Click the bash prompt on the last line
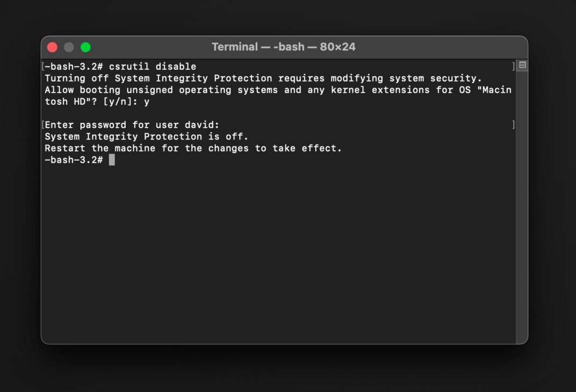The width and height of the screenshot is (576, 392). [x=75, y=159]
